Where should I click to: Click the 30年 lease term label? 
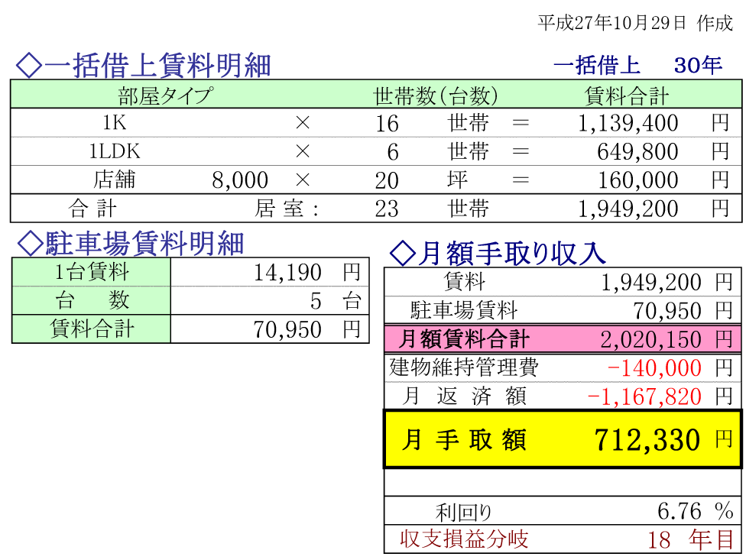pyautogui.click(x=698, y=66)
